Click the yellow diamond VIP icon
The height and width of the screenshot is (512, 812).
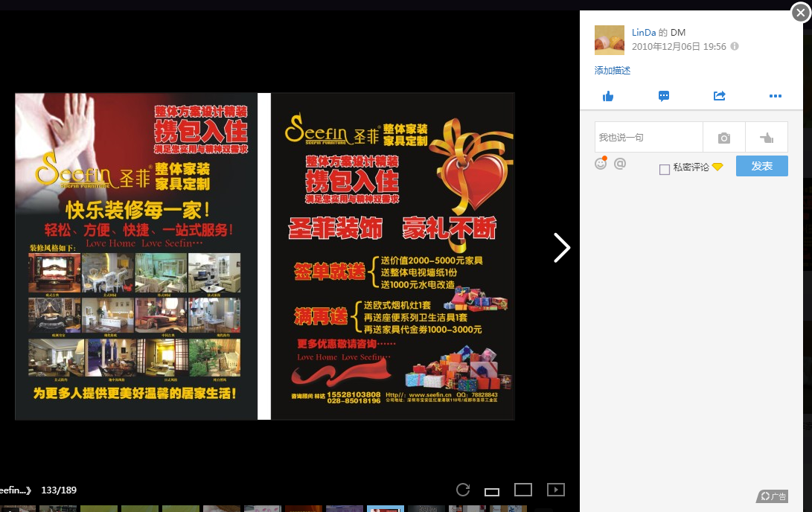pyautogui.click(x=717, y=167)
